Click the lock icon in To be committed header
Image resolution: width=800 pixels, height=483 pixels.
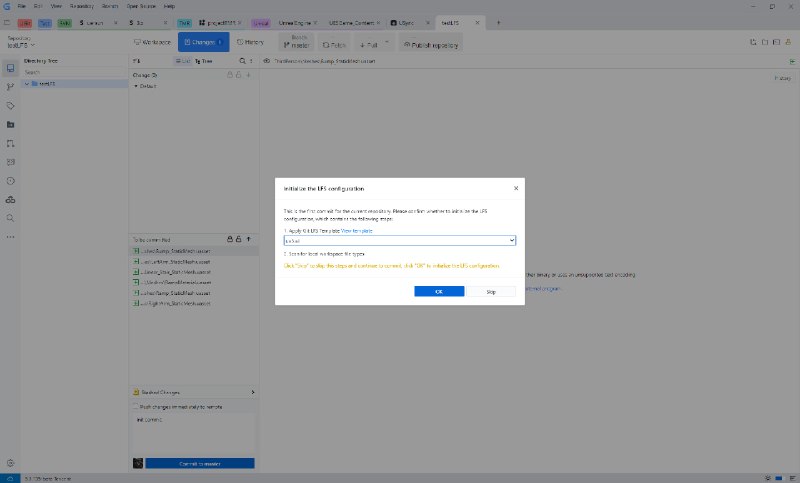tap(230, 240)
